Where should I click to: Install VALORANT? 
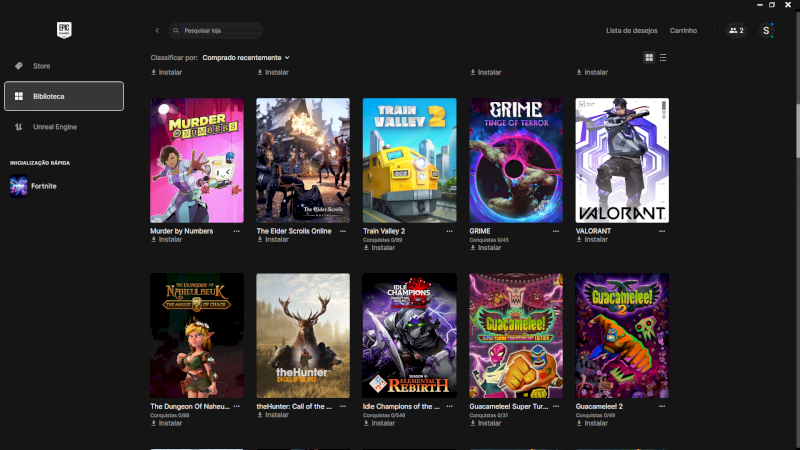click(x=592, y=239)
